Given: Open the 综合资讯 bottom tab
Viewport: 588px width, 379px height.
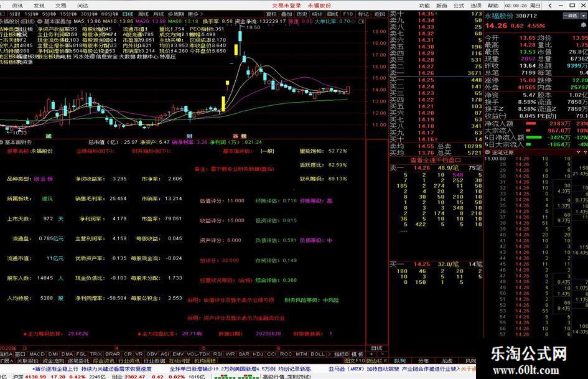Looking at the screenshot, I should click(104, 360).
